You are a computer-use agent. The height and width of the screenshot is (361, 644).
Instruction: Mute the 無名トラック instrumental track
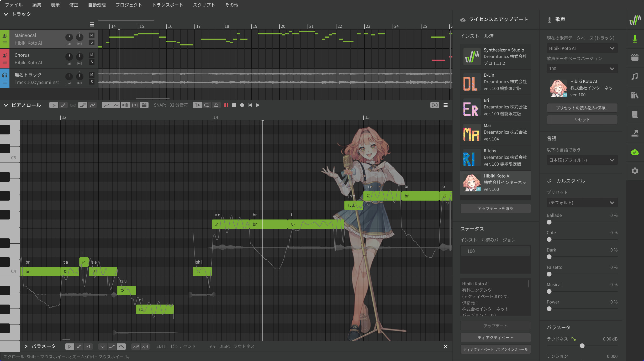(92, 75)
